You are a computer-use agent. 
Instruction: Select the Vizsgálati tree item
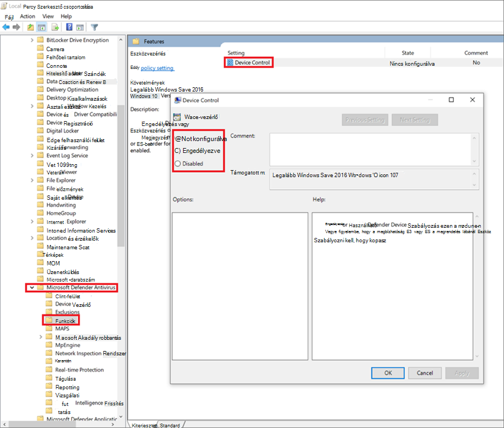(x=67, y=395)
